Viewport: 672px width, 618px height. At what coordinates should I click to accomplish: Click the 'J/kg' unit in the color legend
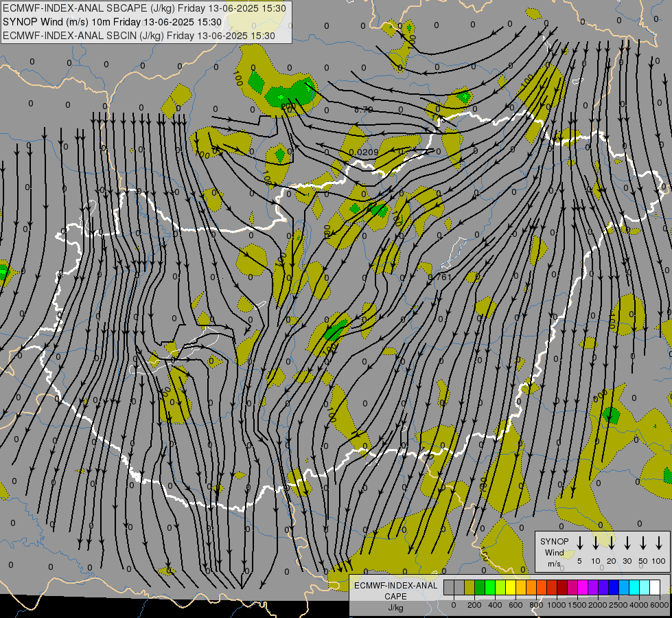[x=395, y=608]
